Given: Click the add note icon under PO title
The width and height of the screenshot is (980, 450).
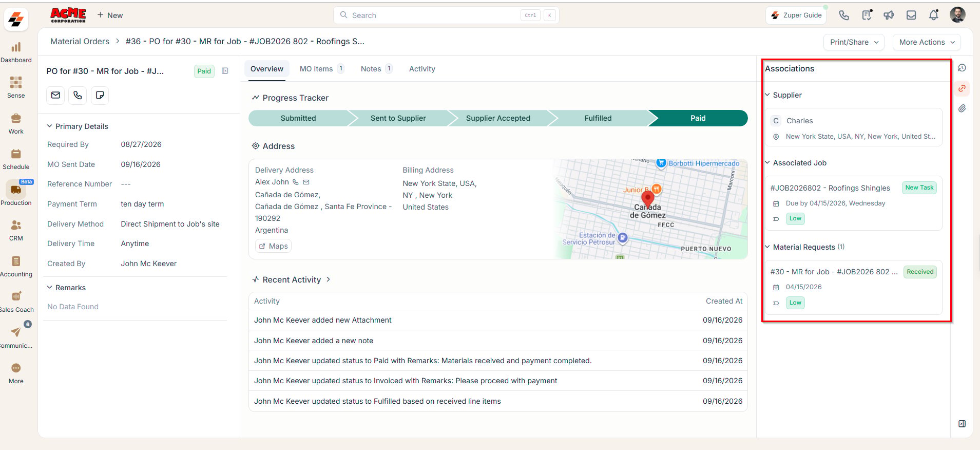Looking at the screenshot, I should tap(100, 95).
